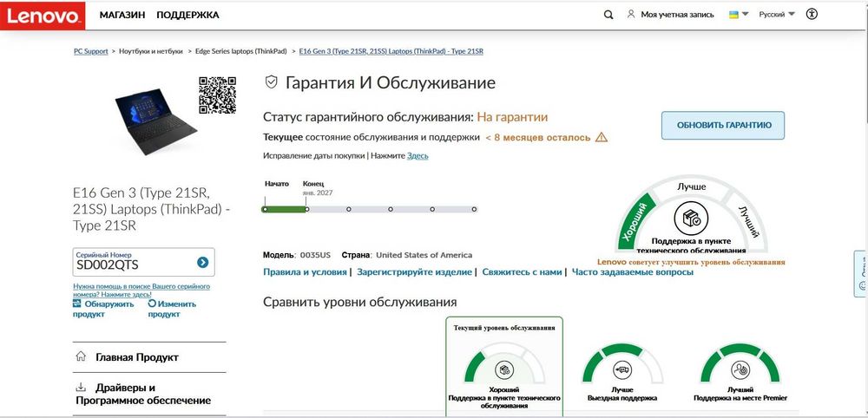868x418 pixels.
Task: Open the ПОДДЕРЖКА menu
Action: [x=187, y=15]
